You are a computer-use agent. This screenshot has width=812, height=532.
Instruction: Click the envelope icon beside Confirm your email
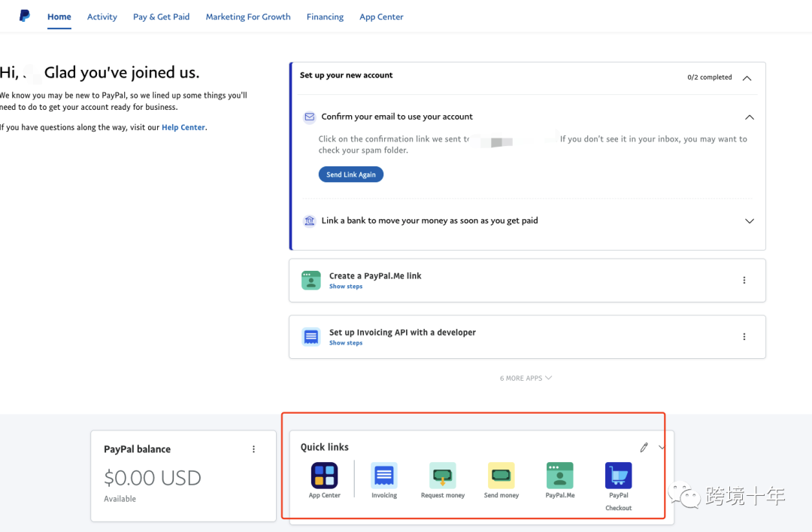click(309, 117)
